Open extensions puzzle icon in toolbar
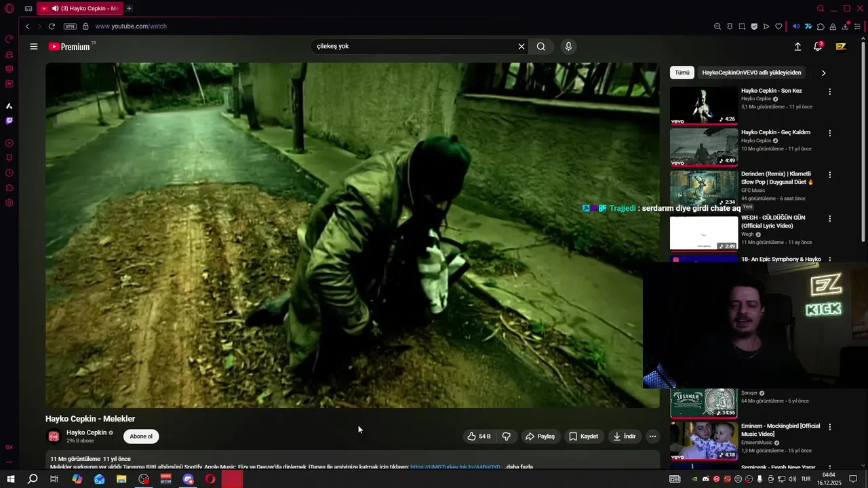The width and height of the screenshot is (868, 488). [821, 26]
